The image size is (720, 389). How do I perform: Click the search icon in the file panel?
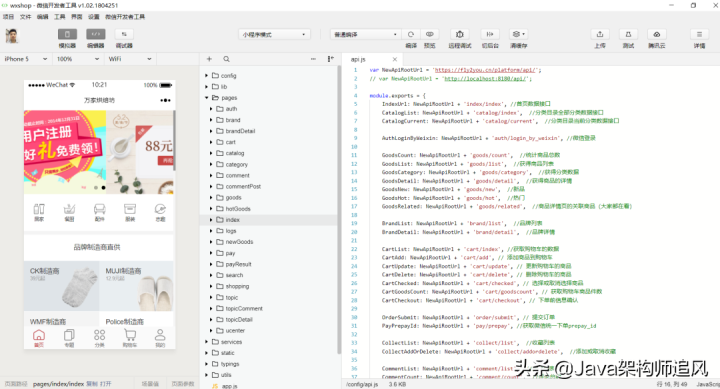[226, 59]
